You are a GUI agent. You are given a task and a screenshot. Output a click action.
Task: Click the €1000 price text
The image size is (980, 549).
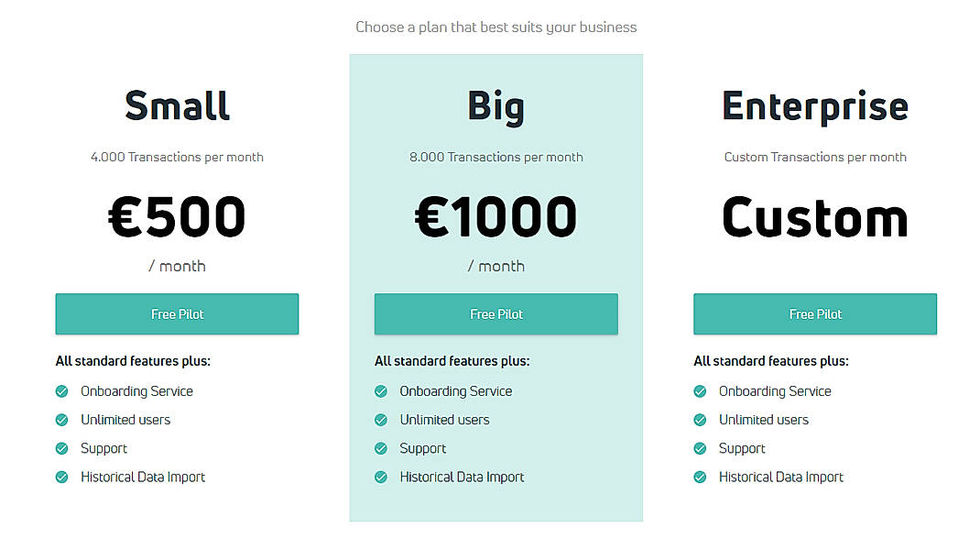tap(495, 215)
